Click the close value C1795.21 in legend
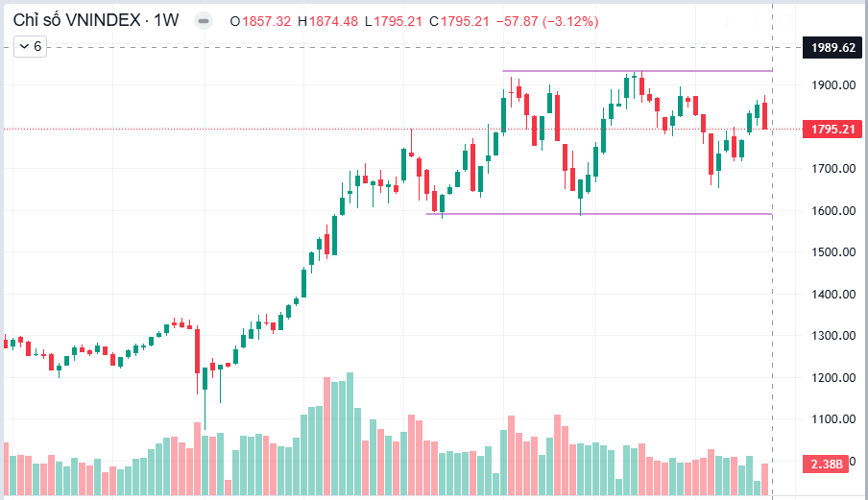Image resolution: width=868 pixels, height=500 pixels. point(459,21)
